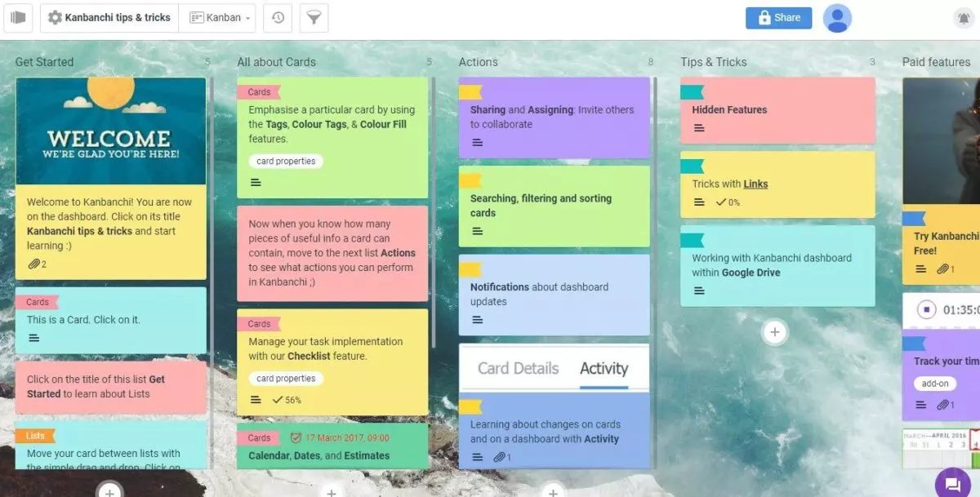Screen dimensions: 980x497
Task: Click the orange Lists tag
Action: click(36, 436)
